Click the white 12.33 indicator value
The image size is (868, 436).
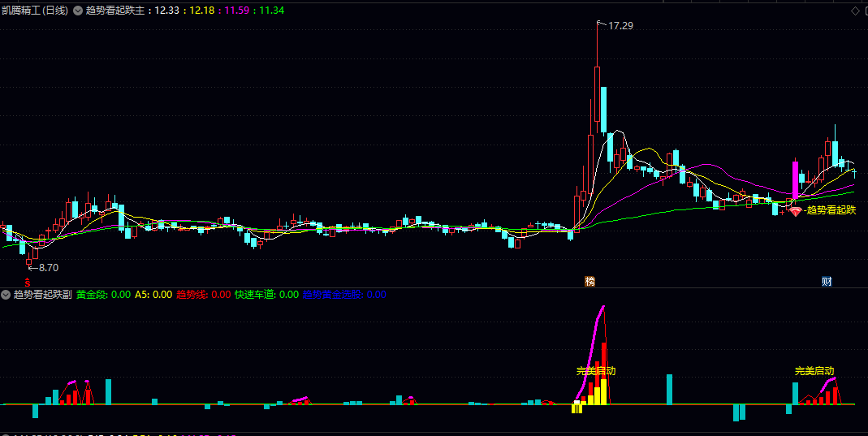coord(166,11)
